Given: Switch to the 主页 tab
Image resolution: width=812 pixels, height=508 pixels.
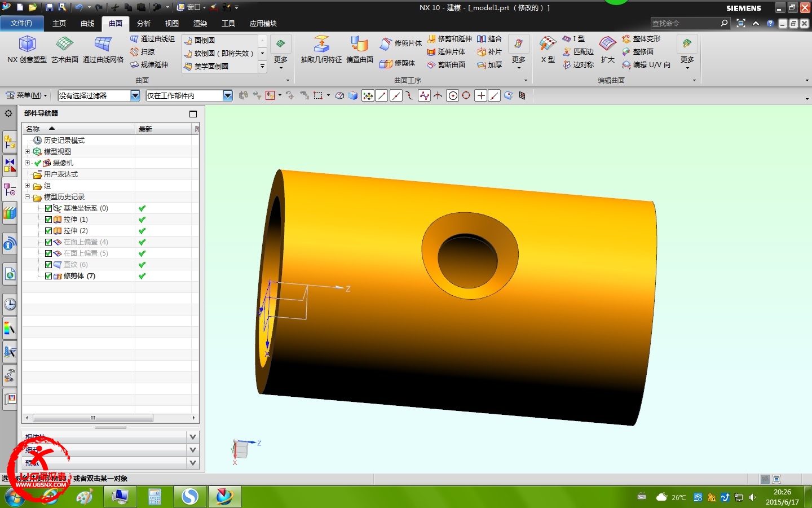Looking at the screenshot, I should [59, 23].
